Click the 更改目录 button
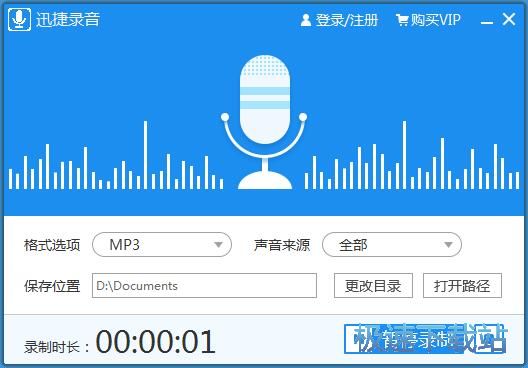528x368 pixels. [373, 286]
